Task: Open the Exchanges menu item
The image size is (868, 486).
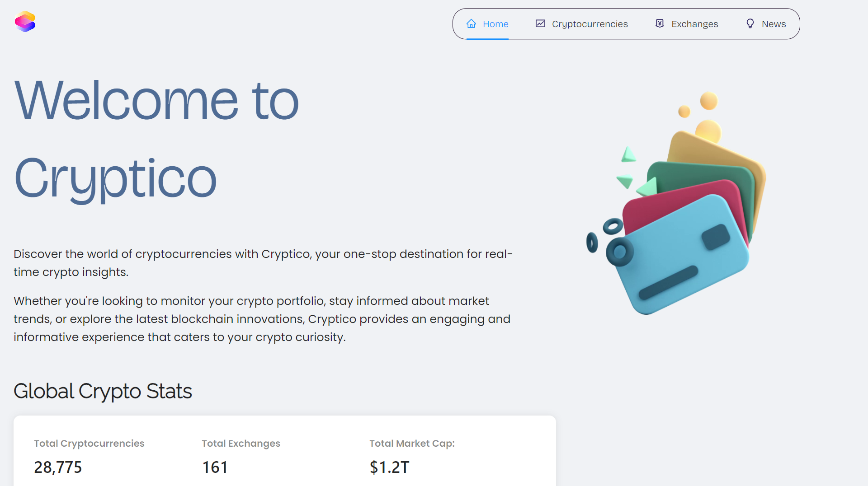Action: pyautogui.click(x=694, y=24)
